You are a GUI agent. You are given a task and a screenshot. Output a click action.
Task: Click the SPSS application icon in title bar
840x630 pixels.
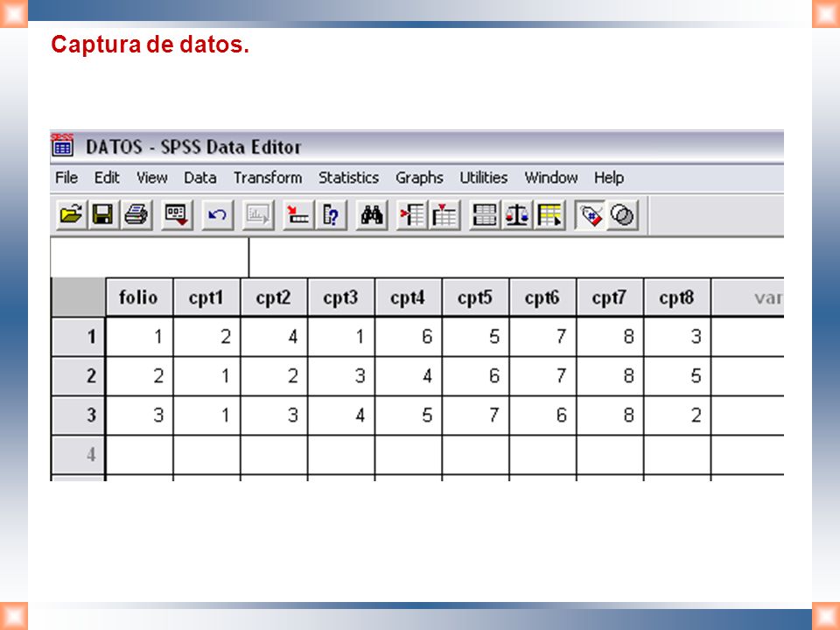[x=62, y=145]
